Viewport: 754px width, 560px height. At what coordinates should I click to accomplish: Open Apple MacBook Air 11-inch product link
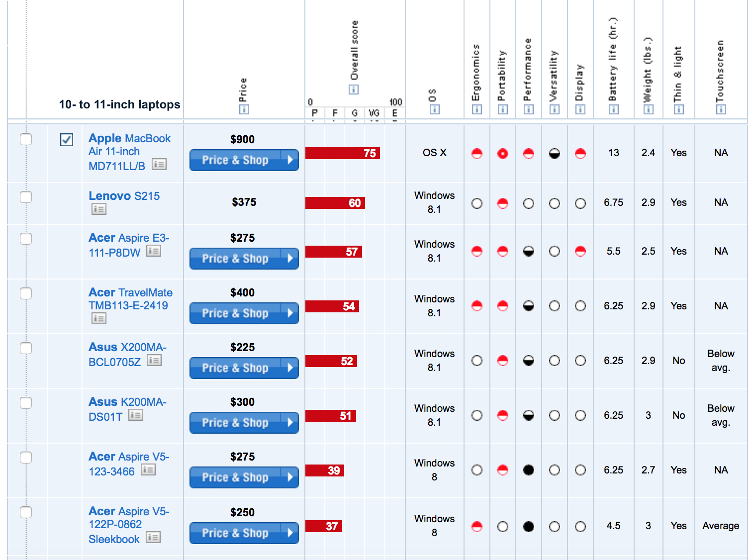pos(129,152)
